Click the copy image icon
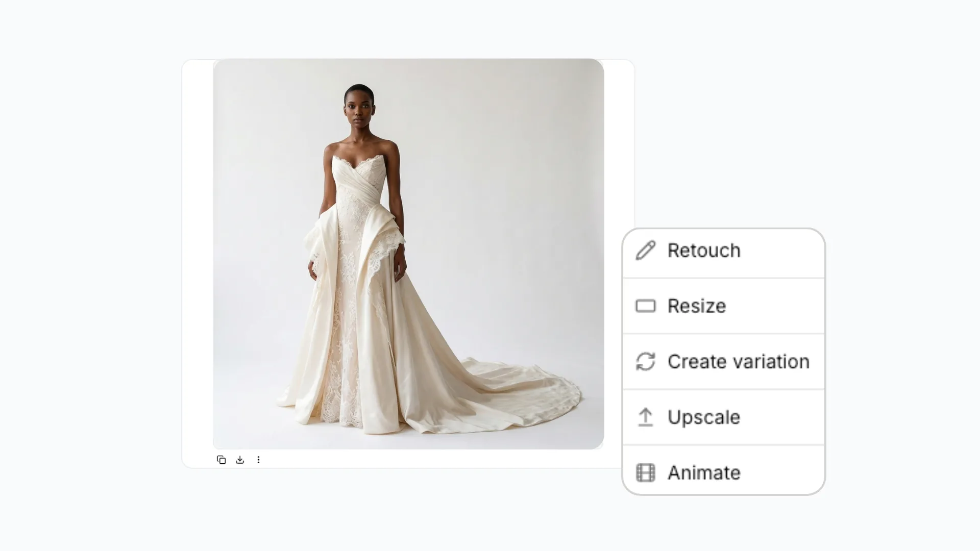 221,460
